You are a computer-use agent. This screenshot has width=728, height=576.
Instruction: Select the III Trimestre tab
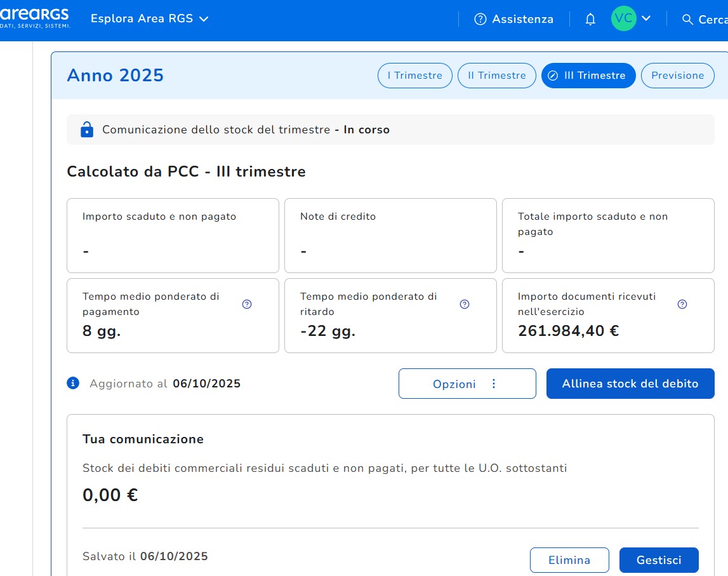588,76
